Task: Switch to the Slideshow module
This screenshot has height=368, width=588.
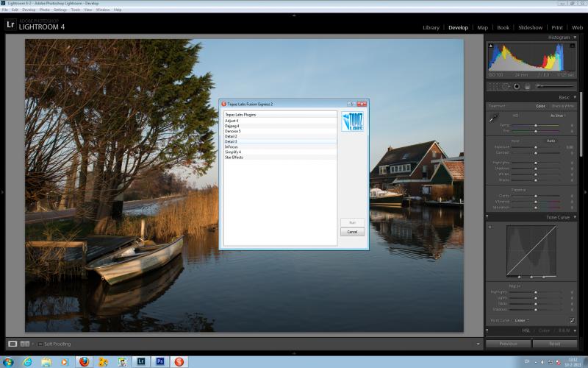Action: point(530,27)
